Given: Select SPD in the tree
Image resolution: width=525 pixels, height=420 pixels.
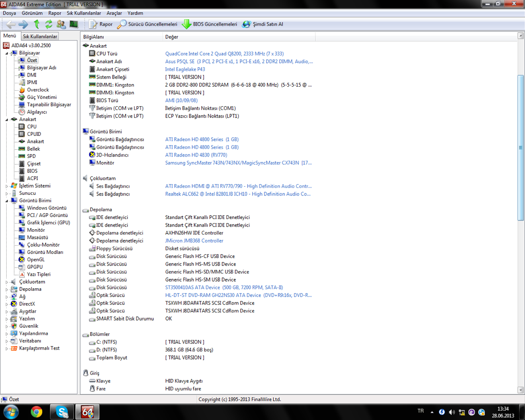Looking at the screenshot, I should point(31,156).
